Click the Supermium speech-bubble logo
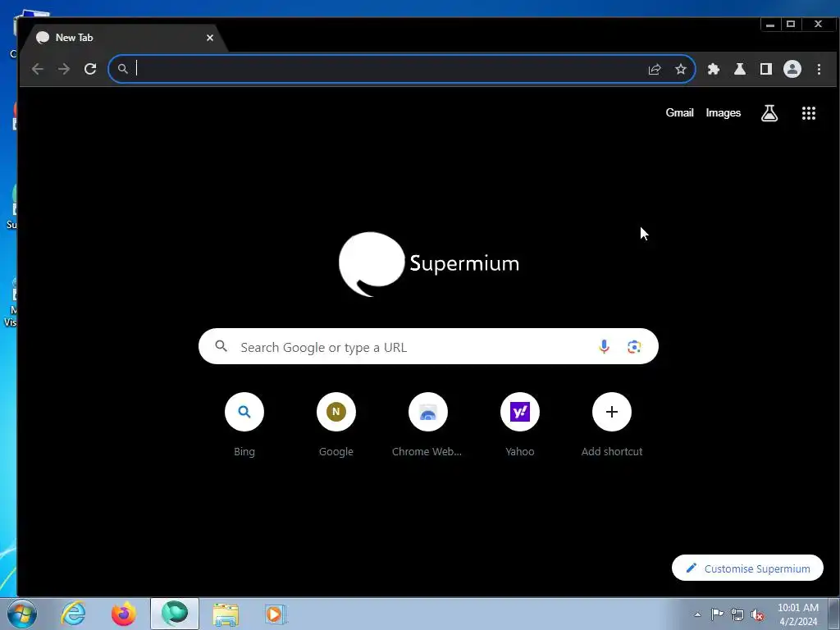The height and width of the screenshot is (630, 840). (x=372, y=263)
